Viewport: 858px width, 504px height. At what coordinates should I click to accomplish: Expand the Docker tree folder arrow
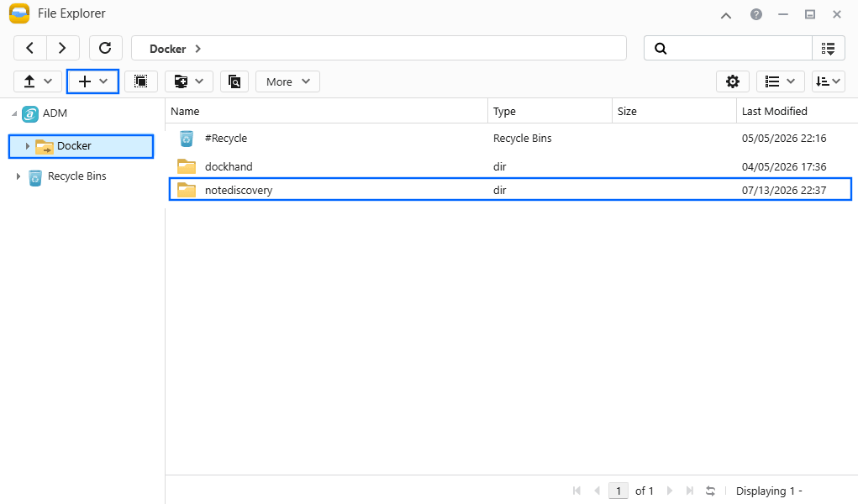coord(28,146)
